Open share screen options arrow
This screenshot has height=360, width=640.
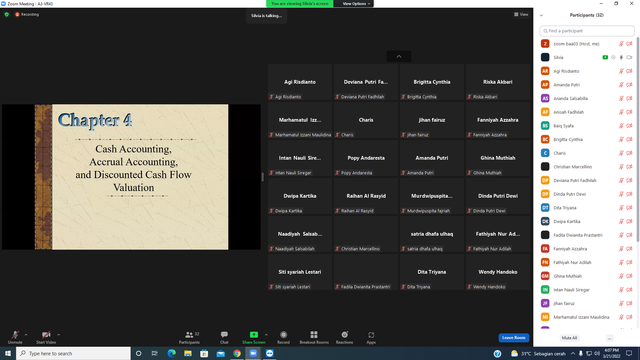pyautogui.click(x=266, y=335)
